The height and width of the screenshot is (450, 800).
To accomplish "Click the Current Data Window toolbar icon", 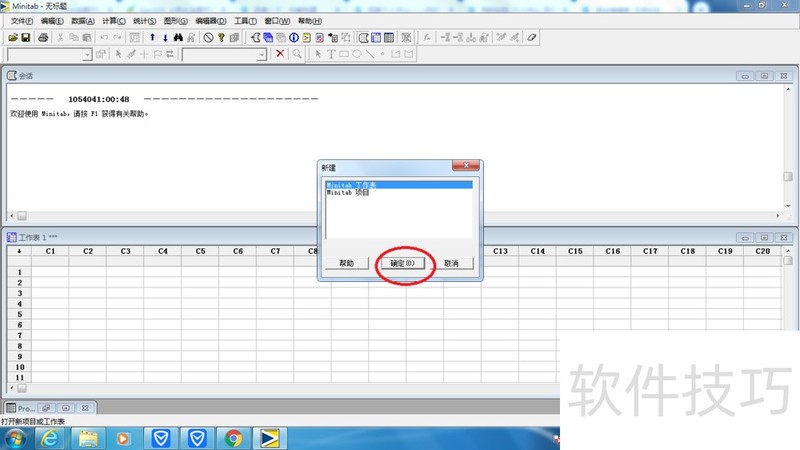I will coord(376,37).
